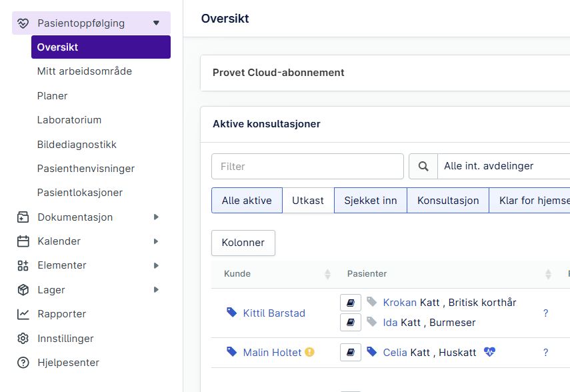Image resolution: width=570 pixels, height=392 pixels.
Task: Open Pasientlokasjoner
Action: (79, 193)
